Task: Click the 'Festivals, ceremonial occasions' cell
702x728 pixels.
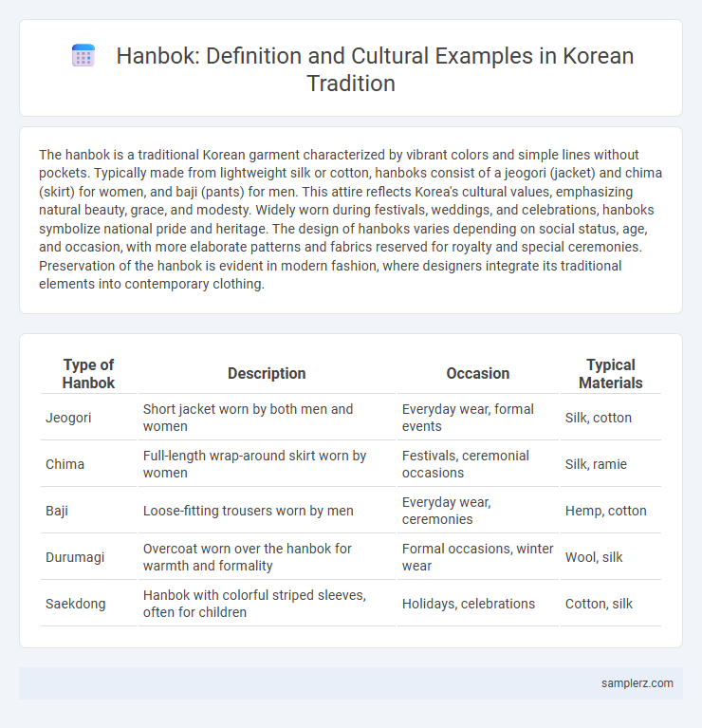Action: coord(478,464)
